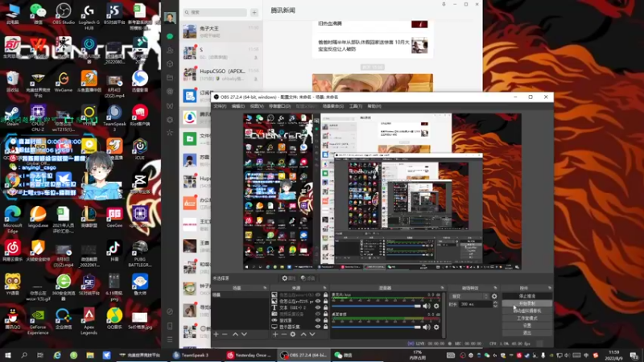Open HupuCSGO chat in WeChat list
644x362 pixels.
point(221,74)
